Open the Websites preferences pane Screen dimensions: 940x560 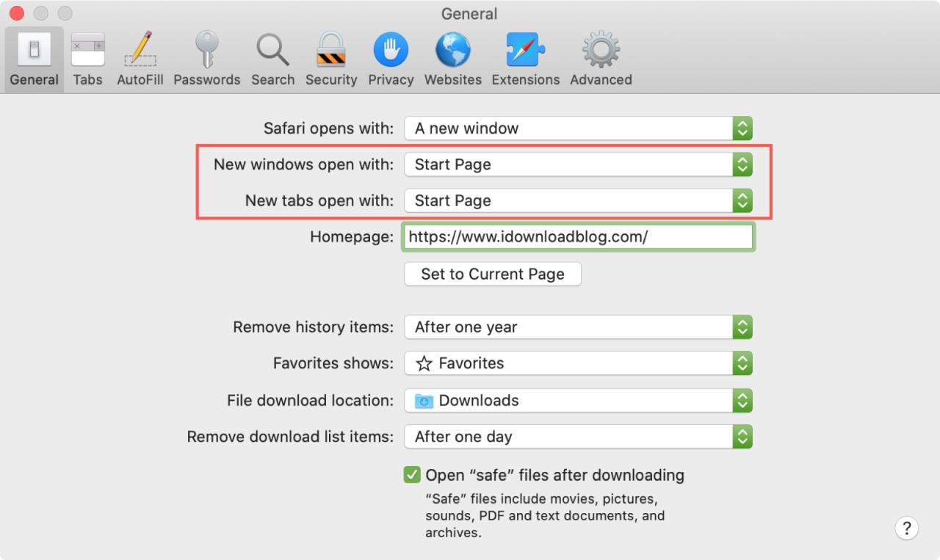(452, 57)
